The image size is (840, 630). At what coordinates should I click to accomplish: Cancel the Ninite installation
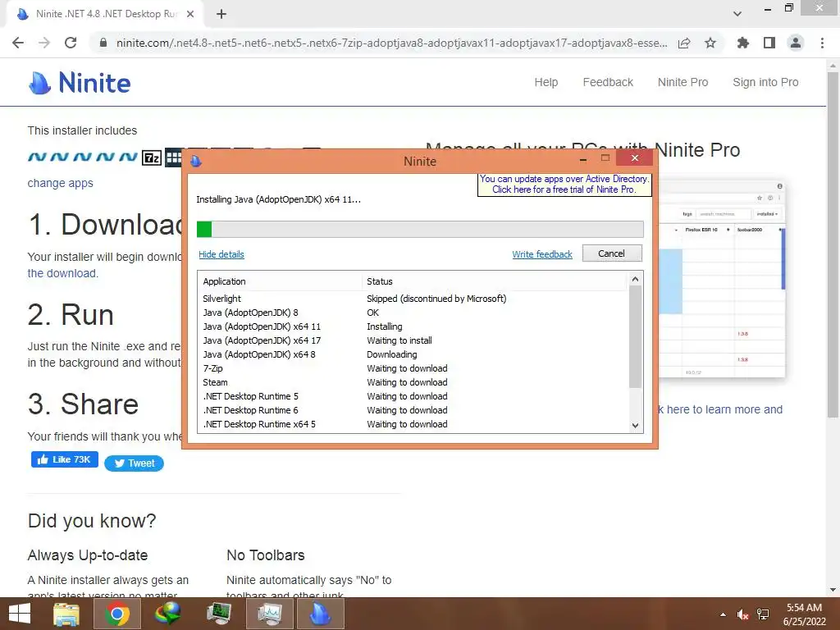click(612, 253)
